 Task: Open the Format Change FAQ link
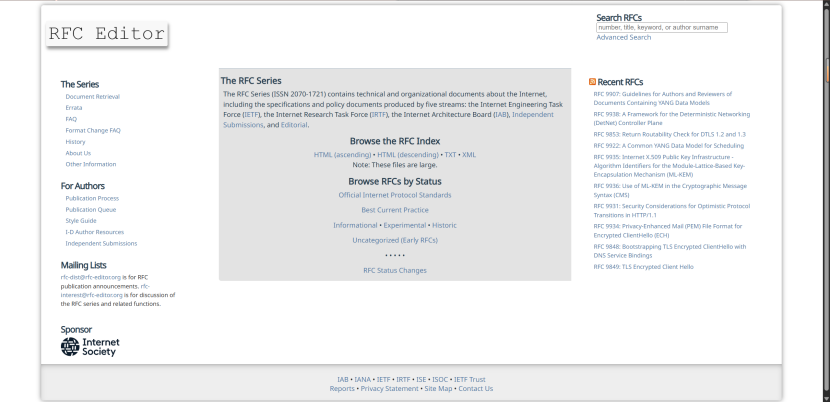coord(93,130)
